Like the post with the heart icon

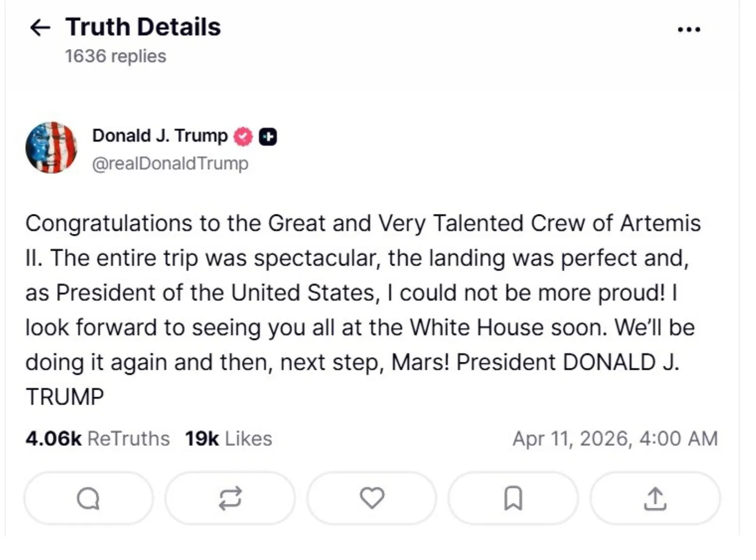[372, 498]
